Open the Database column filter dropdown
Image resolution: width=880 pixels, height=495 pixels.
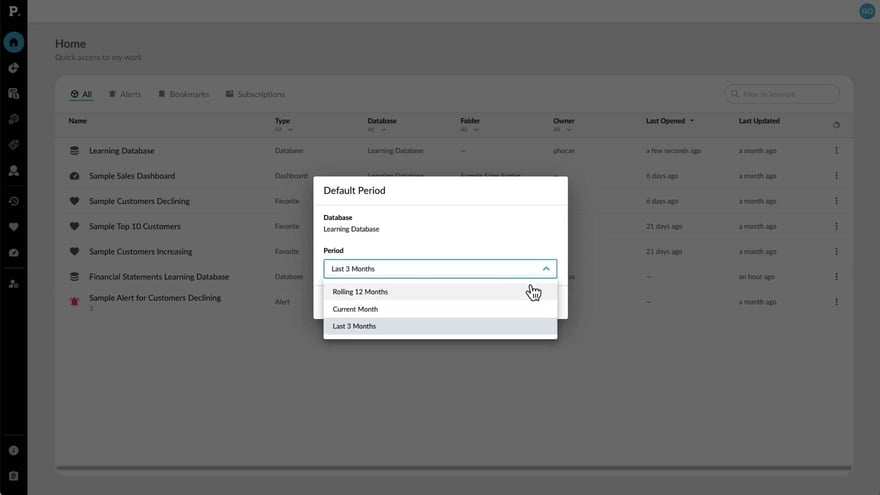click(377, 130)
